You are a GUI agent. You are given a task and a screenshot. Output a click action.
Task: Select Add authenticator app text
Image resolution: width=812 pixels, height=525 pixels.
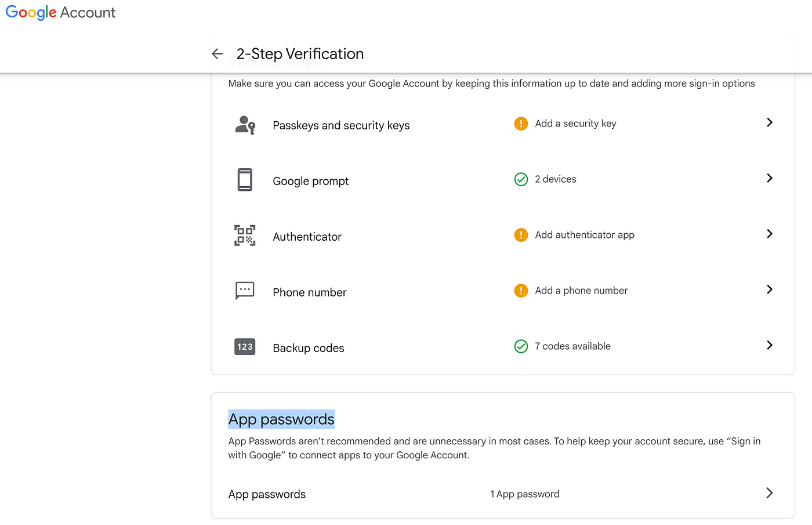(585, 235)
